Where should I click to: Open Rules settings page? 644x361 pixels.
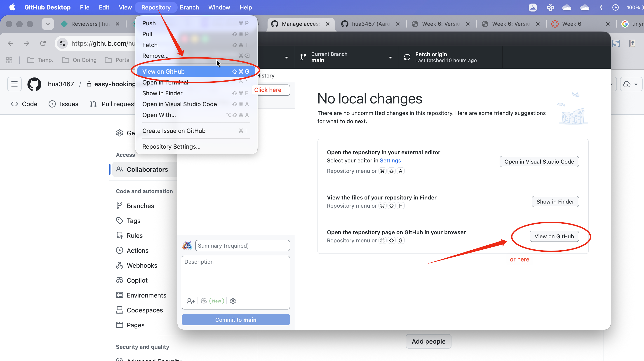pyautogui.click(x=129, y=235)
